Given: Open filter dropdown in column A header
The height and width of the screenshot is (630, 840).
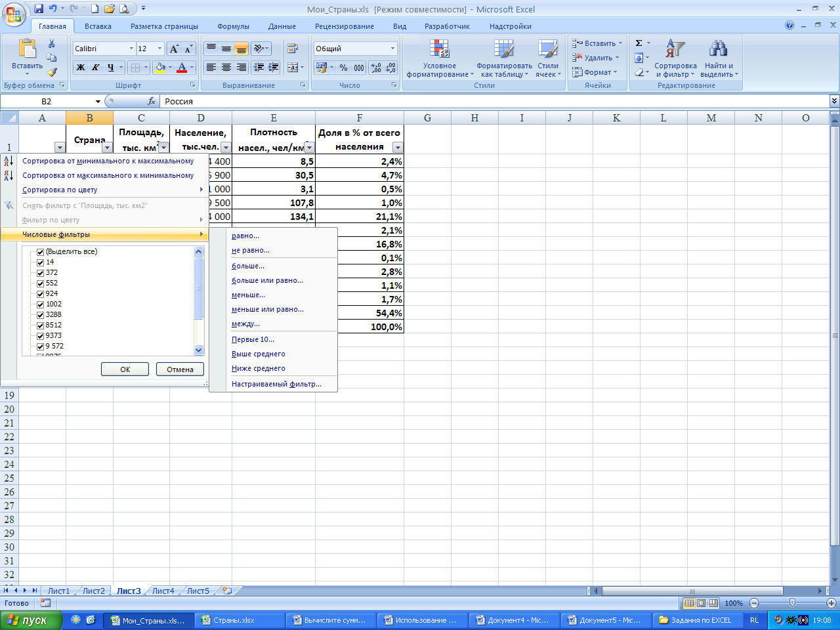Looking at the screenshot, I should point(60,148).
